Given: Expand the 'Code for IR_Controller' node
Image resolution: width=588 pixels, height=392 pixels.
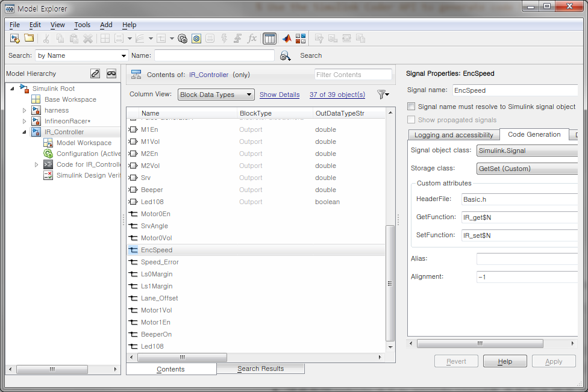Looking at the screenshot, I should [x=36, y=164].
